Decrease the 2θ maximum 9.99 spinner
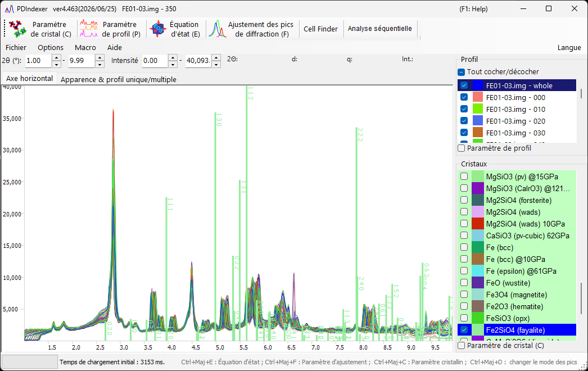This screenshot has width=588, height=371. 99,64
